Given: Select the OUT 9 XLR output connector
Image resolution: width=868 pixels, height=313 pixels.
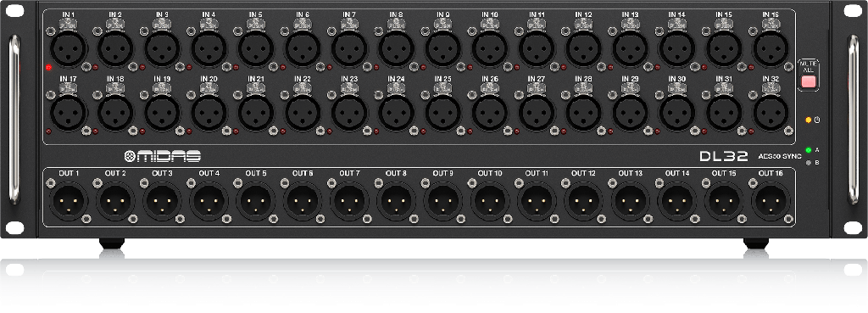Looking at the screenshot, I should coord(442,200).
